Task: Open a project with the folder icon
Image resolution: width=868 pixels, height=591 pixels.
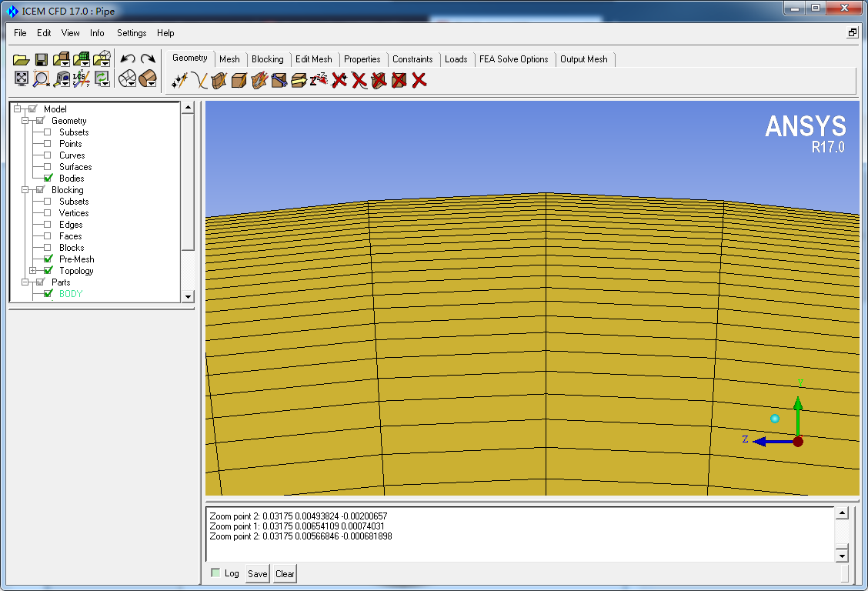Action: pyautogui.click(x=21, y=59)
